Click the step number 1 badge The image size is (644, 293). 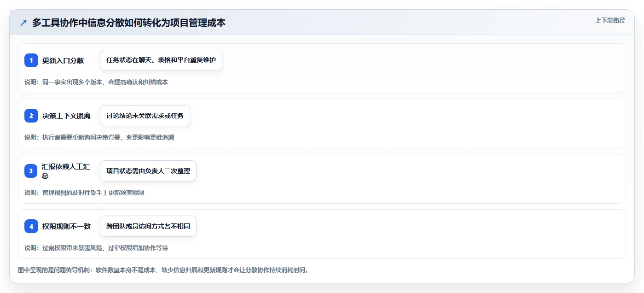pos(31,60)
